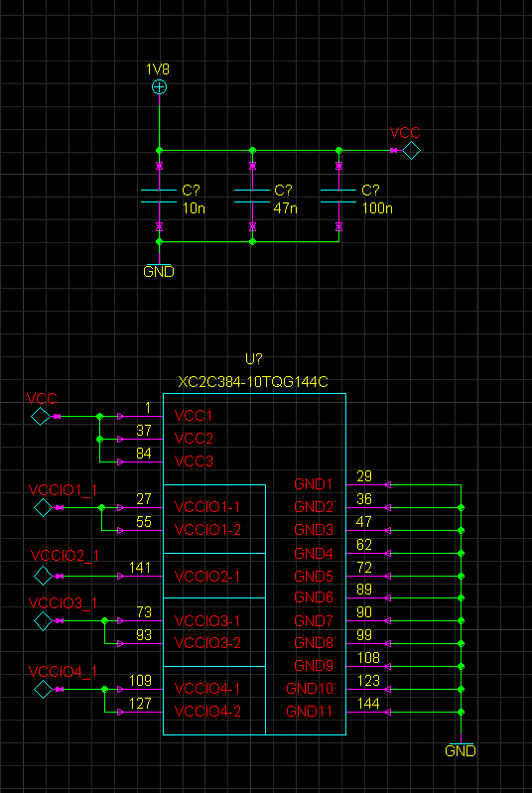Select the VCCIO1_1 port diamond
Viewport: 532px width, 793px height.
[43, 507]
